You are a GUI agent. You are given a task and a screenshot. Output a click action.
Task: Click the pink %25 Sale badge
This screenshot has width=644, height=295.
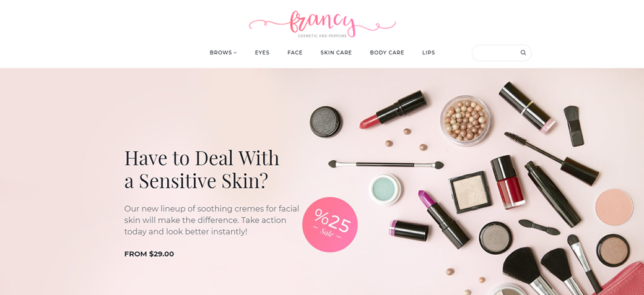tap(330, 224)
